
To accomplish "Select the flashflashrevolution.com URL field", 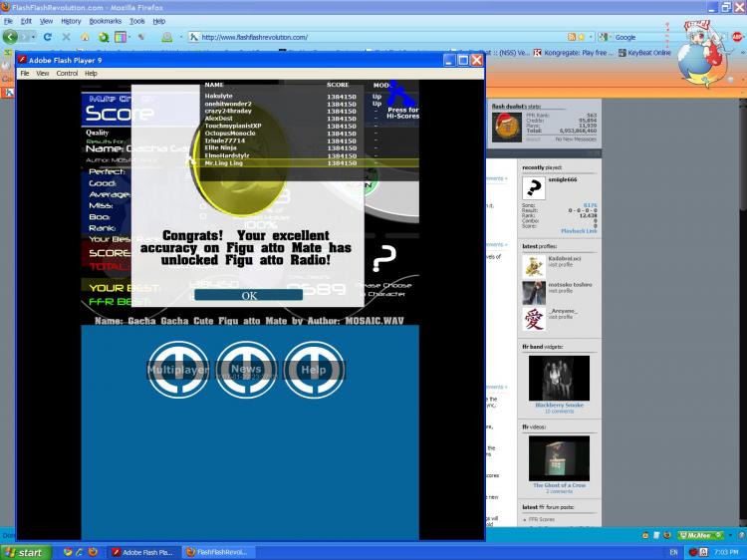I will click(x=381, y=37).
